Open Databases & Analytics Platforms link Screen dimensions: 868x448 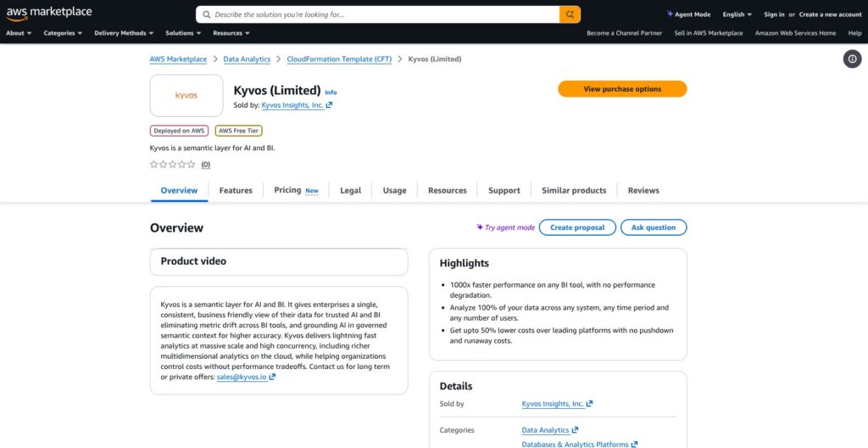pyautogui.click(x=580, y=444)
